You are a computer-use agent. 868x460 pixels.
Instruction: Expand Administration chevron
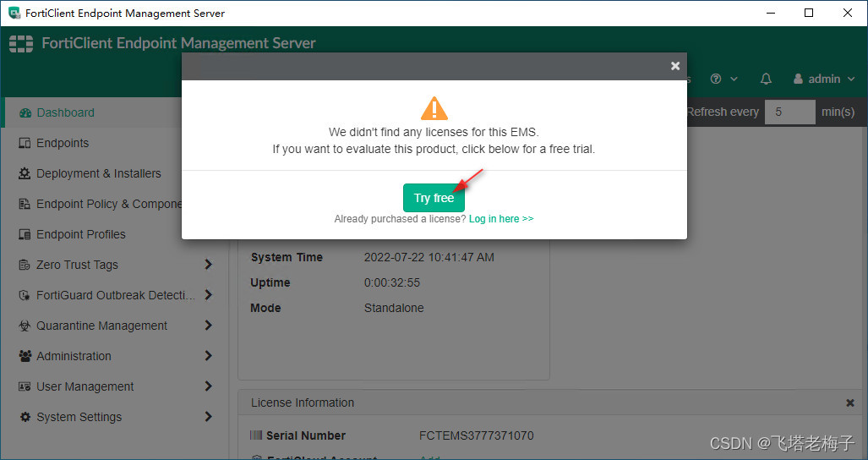(208, 356)
